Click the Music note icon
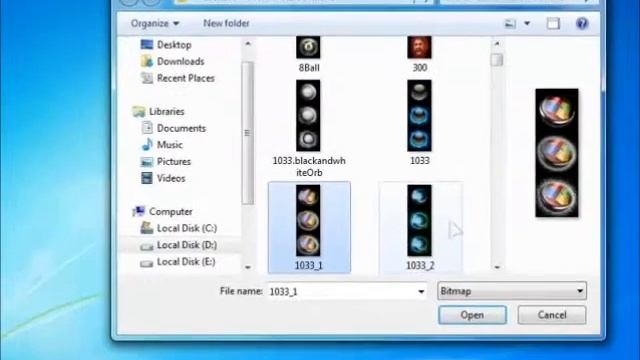Image resolution: width=640 pixels, height=360 pixels. (x=147, y=144)
